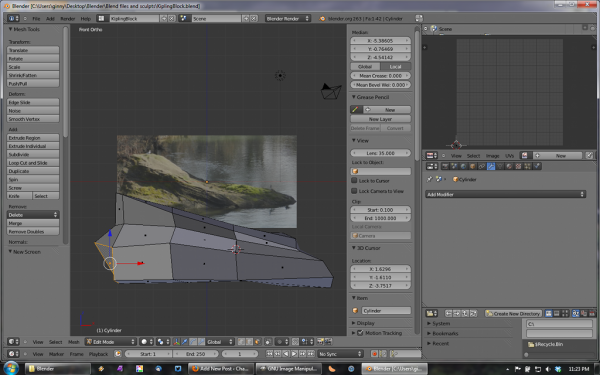Open the Object properties cube icon
Image resolution: width=600 pixels, height=375 pixels.
(x=473, y=166)
